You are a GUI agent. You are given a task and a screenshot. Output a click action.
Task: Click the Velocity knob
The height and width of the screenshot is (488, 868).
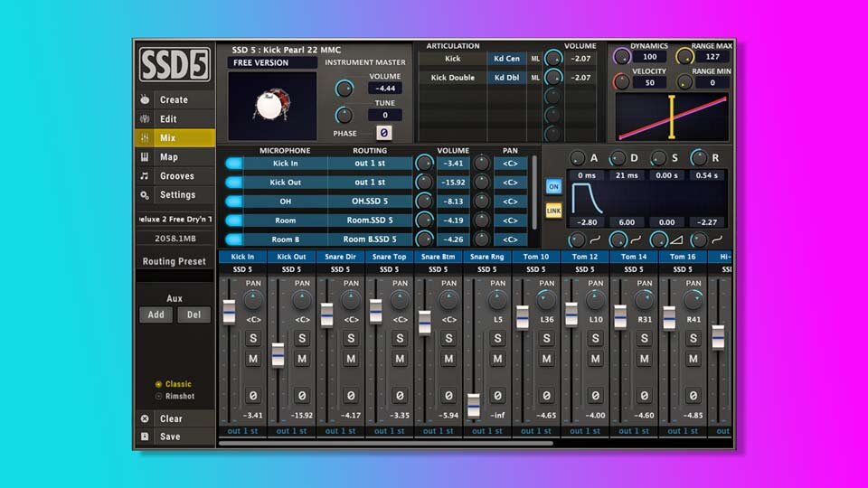[x=621, y=82]
